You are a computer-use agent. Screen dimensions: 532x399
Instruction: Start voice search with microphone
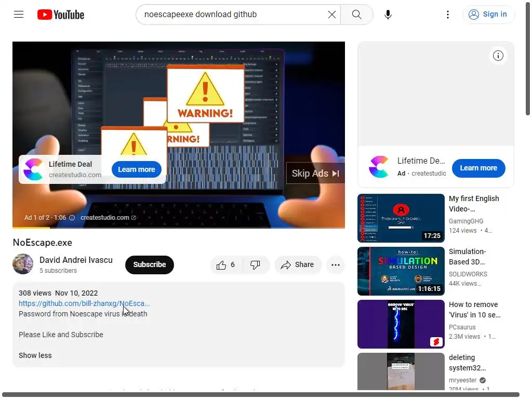pos(388,15)
